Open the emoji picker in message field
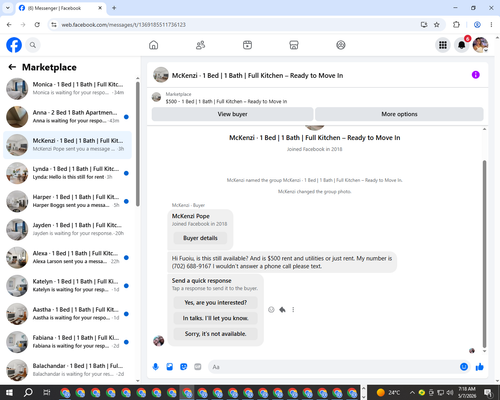The width and height of the screenshot is (500, 400). point(464,367)
